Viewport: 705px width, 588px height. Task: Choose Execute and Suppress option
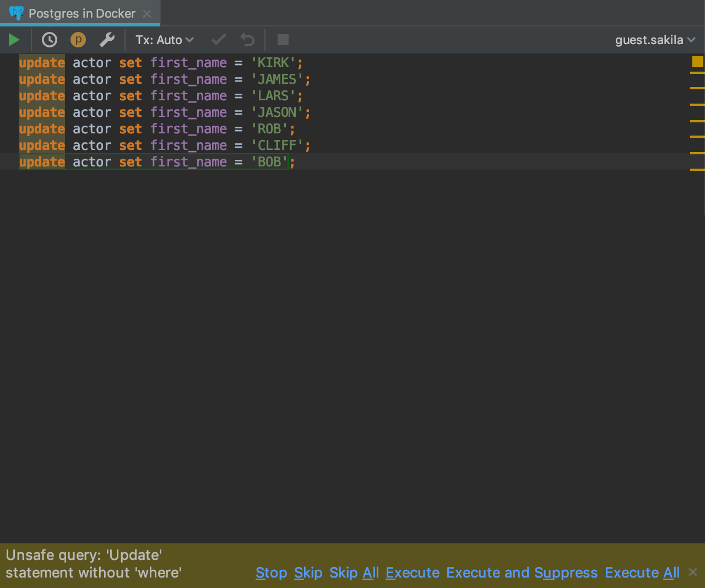click(522, 573)
